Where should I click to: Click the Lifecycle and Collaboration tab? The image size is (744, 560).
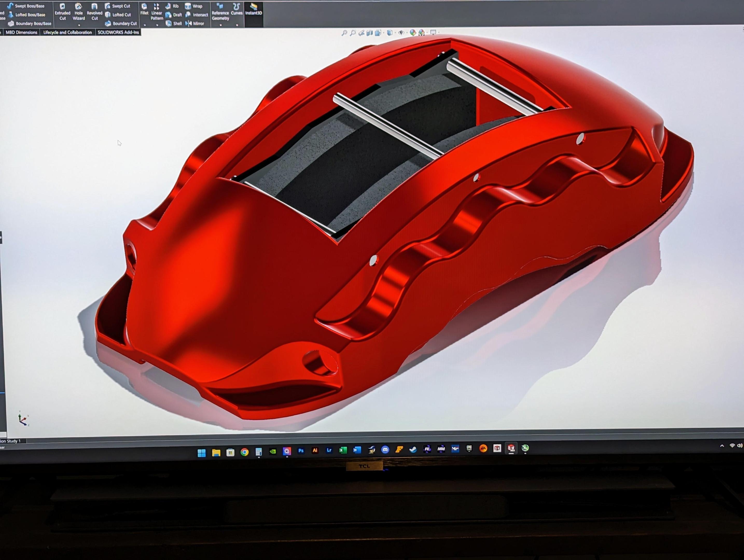click(x=67, y=32)
